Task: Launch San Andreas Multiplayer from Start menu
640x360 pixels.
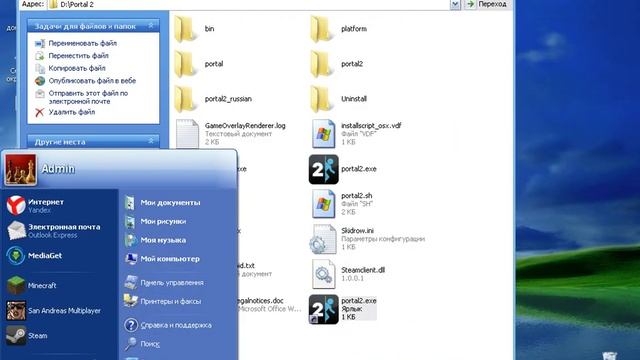Action: tap(53, 311)
